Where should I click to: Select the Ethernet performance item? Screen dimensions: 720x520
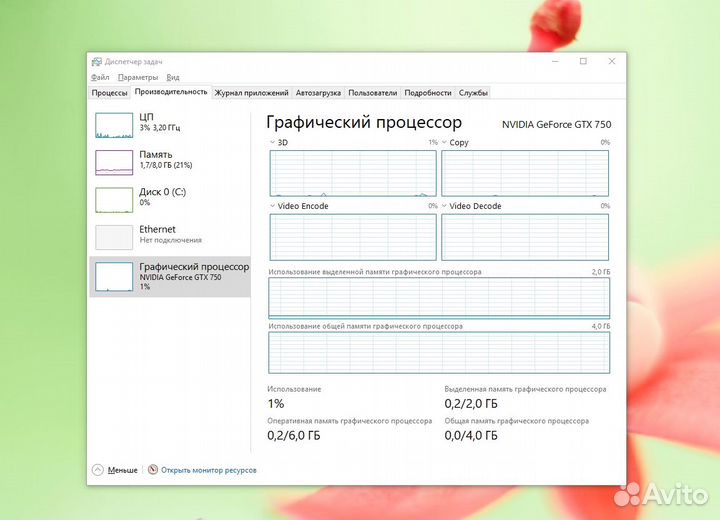coord(170,237)
